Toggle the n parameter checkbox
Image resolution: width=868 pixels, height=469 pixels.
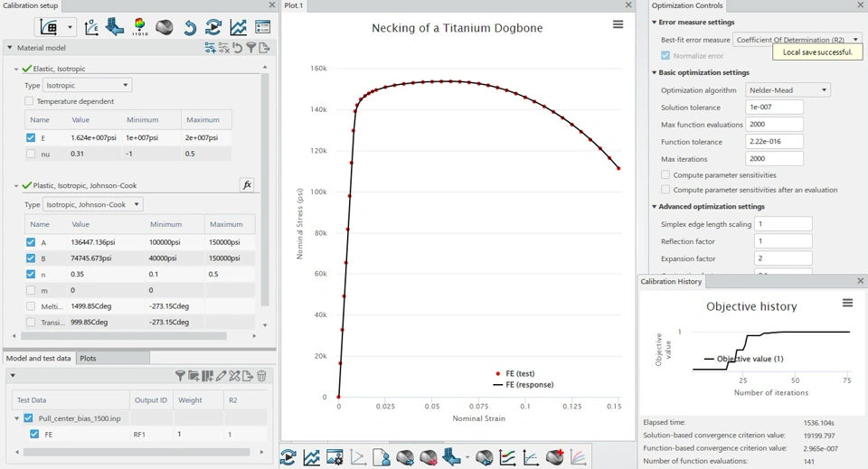(31, 275)
